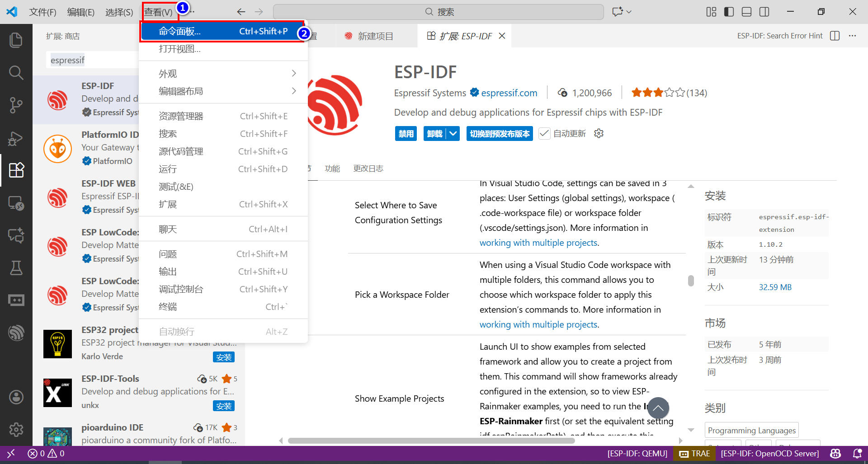Open the Manage gear in activity bar
Screen dimensions: 868x464
tap(16, 429)
